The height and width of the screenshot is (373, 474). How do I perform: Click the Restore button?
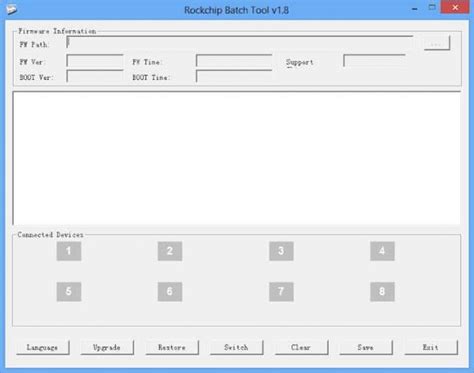pyautogui.click(x=172, y=347)
